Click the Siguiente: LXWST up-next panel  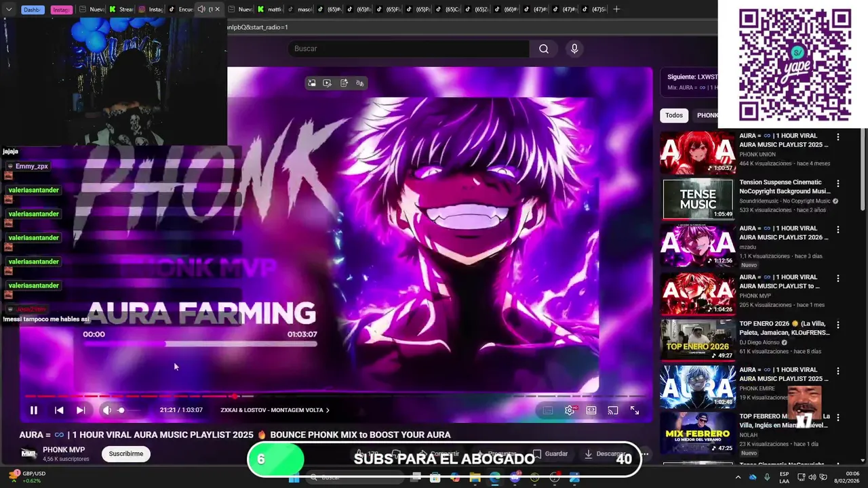tap(689, 82)
